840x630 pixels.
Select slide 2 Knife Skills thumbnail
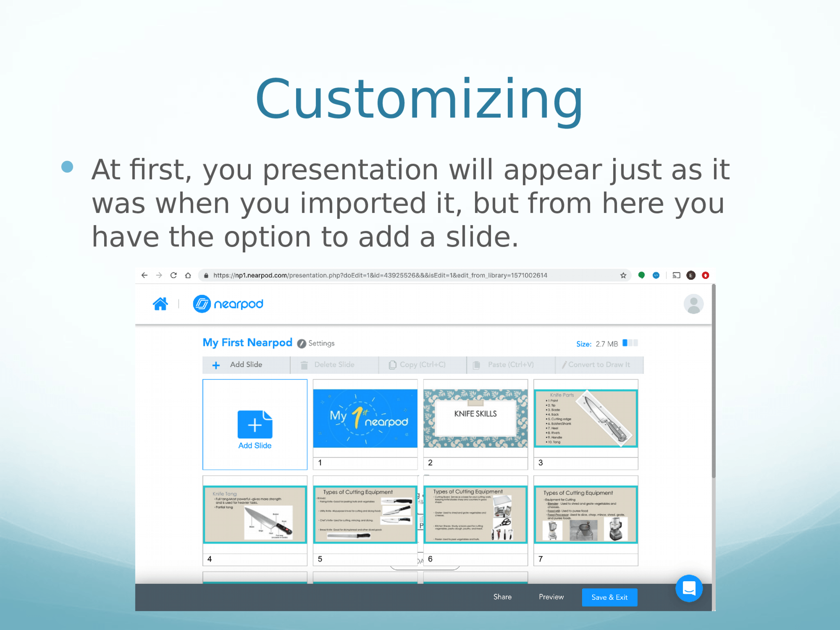pyautogui.click(x=475, y=425)
